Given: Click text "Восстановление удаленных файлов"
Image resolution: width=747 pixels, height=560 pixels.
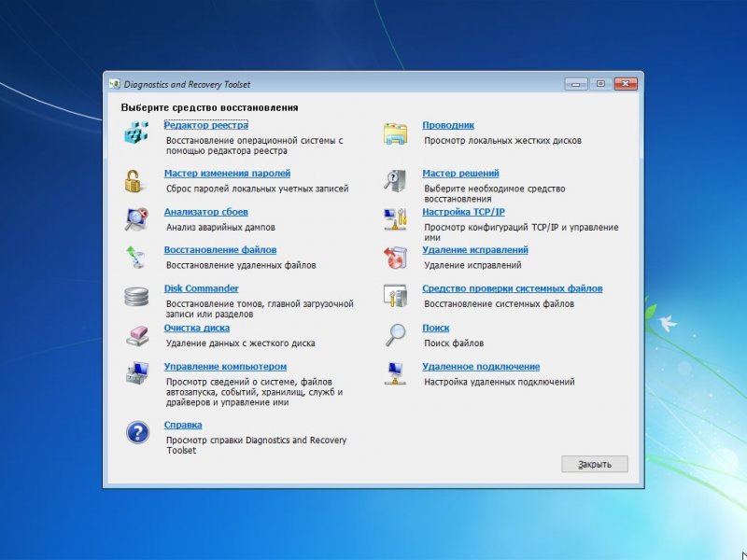Looking at the screenshot, I should pos(241,265).
